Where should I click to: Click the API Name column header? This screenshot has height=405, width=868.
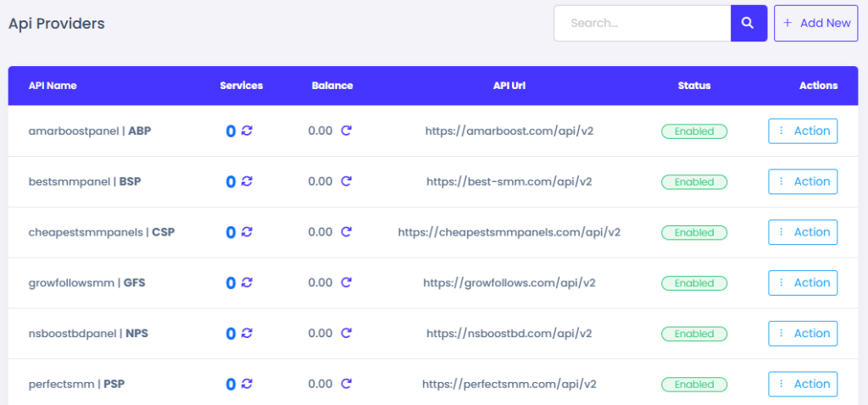point(53,86)
